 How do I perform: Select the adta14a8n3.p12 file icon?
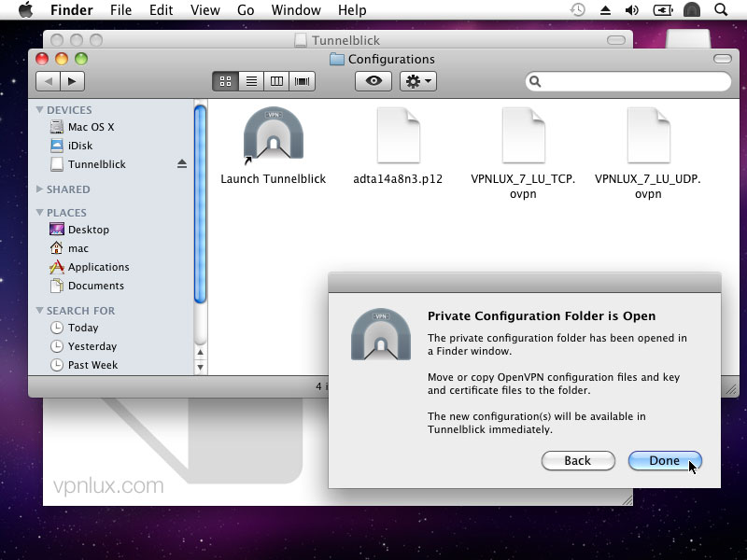point(399,134)
